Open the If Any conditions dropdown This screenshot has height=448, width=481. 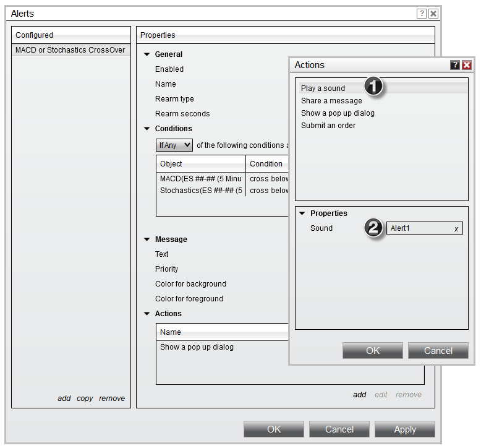[174, 145]
